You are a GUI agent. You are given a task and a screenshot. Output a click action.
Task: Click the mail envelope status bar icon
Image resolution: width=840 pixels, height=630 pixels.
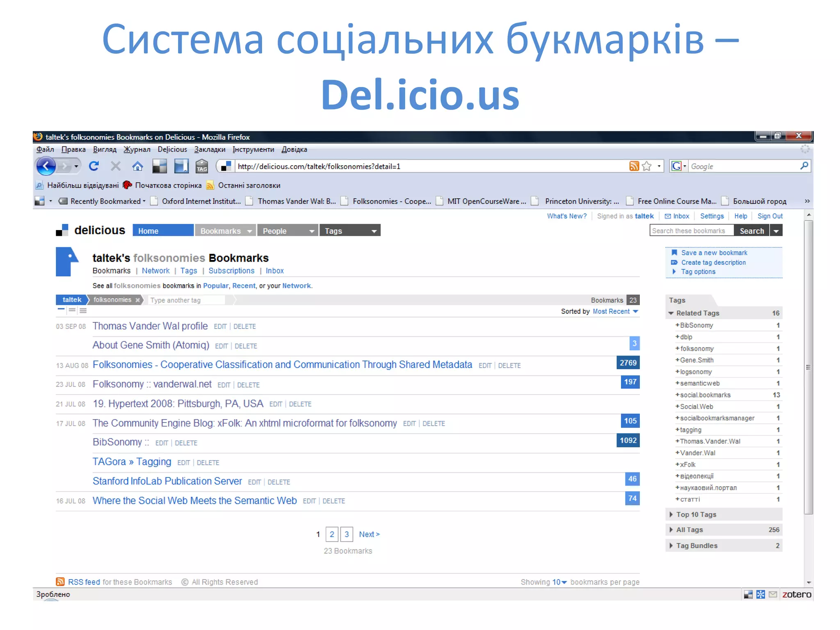pos(773,594)
